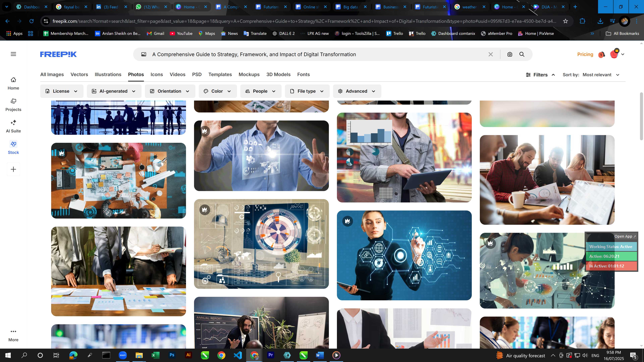Viewport: 644px width, 362px height.
Task: Expand the Orientation filter dropdown
Action: pyautogui.click(x=170, y=91)
